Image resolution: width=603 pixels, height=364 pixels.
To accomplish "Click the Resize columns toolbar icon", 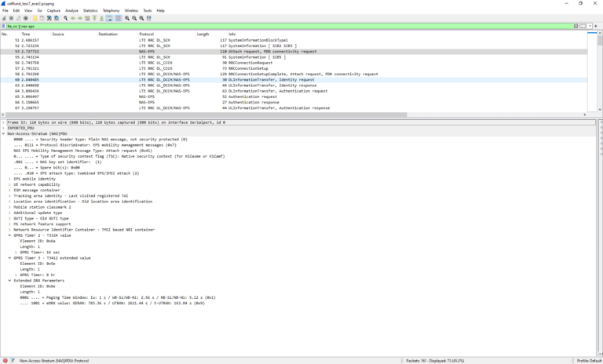I will coord(150,18).
